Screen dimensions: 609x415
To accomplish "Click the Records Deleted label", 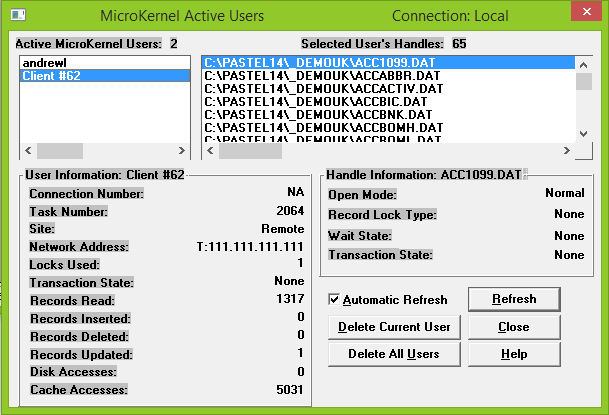I will point(79,337).
